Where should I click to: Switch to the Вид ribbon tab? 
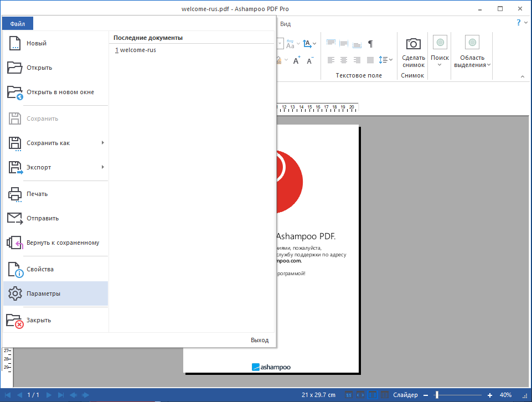[x=285, y=24]
